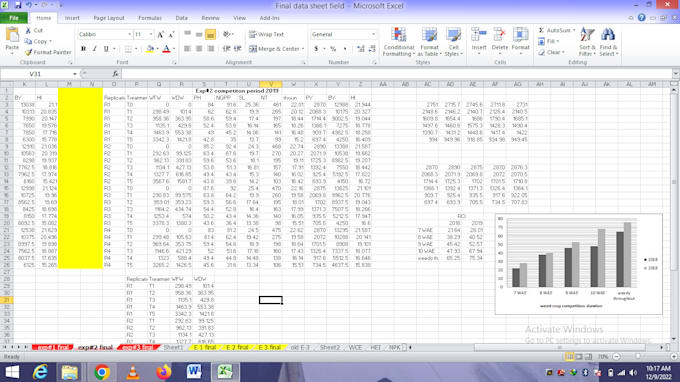Screen dimensions: 680x382
Task: Open the WCE sheet tab
Action: [355, 347]
